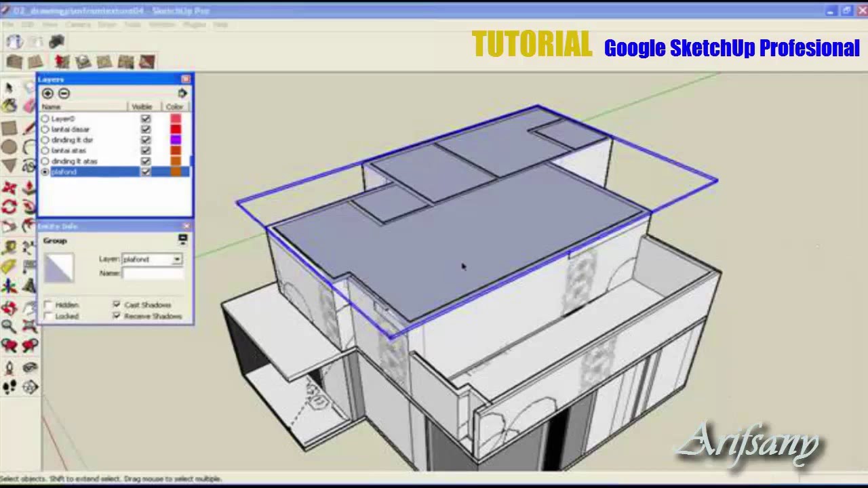
Task: Choose the Protractor tool
Action: click(9, 267)
